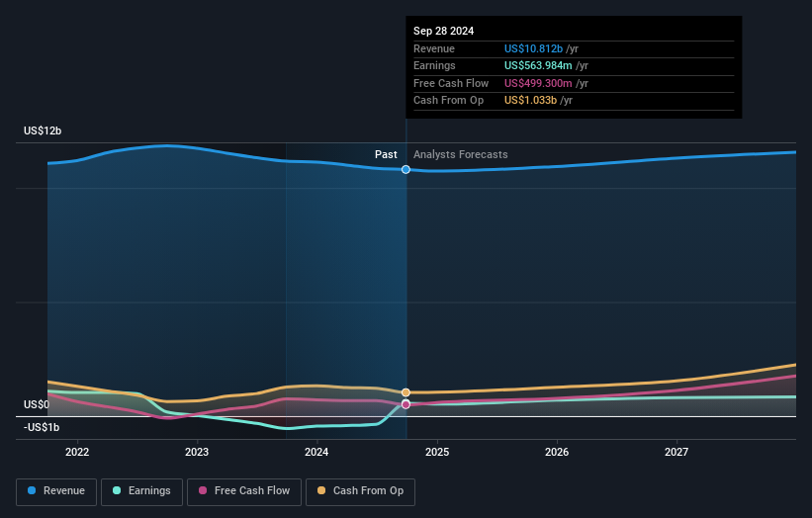Toggle the Earnings legend series
Image resolution: width=812 pixels, height=518 pixels.
[141, 491]
